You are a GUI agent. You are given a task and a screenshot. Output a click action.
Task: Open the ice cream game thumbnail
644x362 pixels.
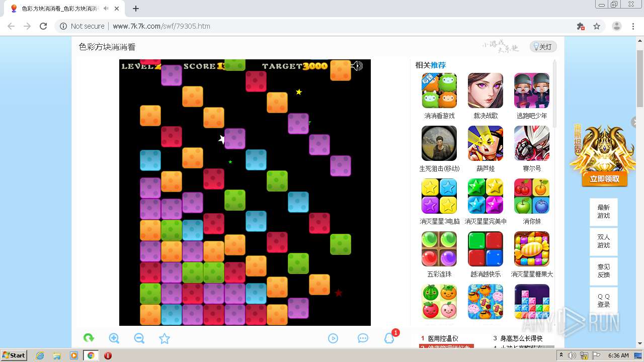[486, 302]
